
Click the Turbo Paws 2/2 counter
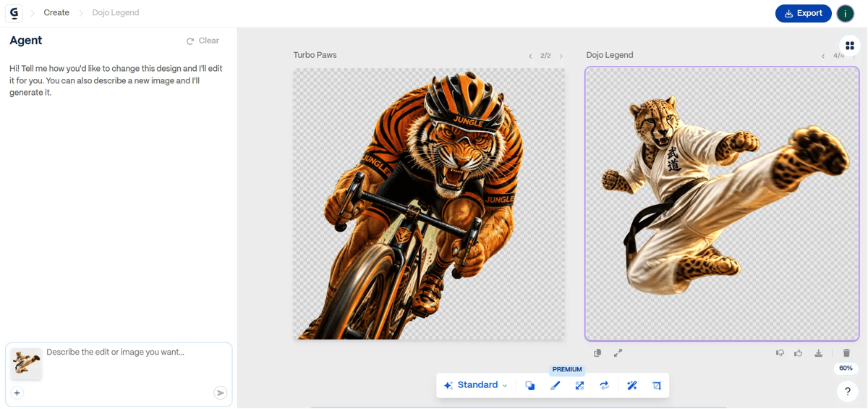(545, 56)
